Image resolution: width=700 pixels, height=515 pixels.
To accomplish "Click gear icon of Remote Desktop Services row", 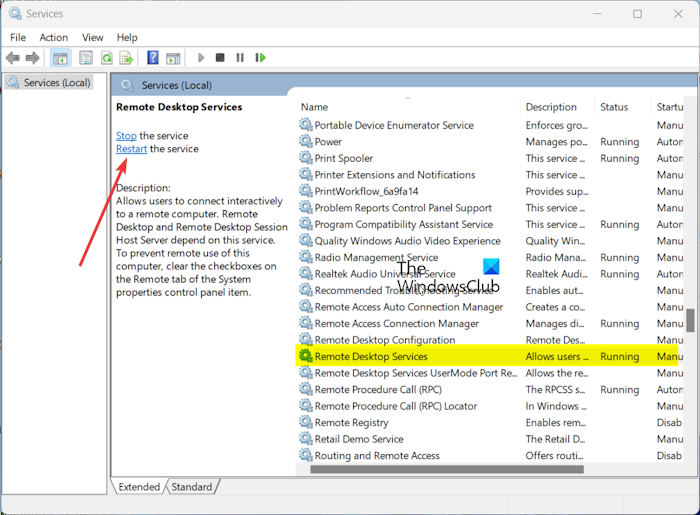I will [x=306, y=356].
